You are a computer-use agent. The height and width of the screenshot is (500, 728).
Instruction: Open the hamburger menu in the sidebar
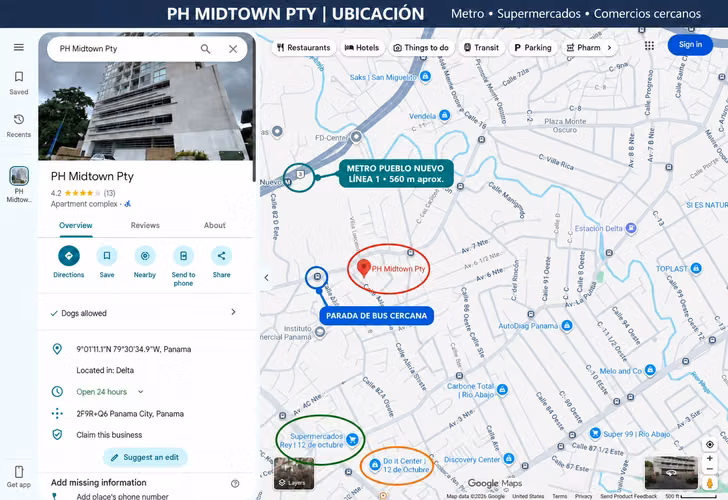[x=19, y=47]
